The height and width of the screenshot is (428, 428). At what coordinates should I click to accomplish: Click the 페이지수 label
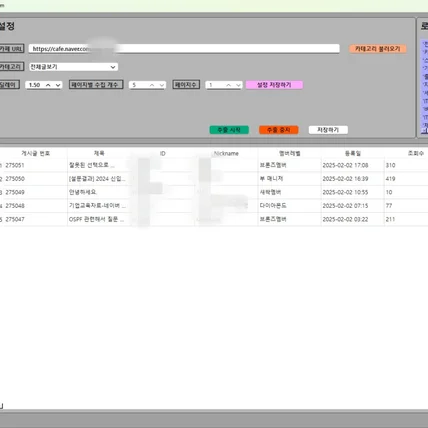[x=186, y=85]
